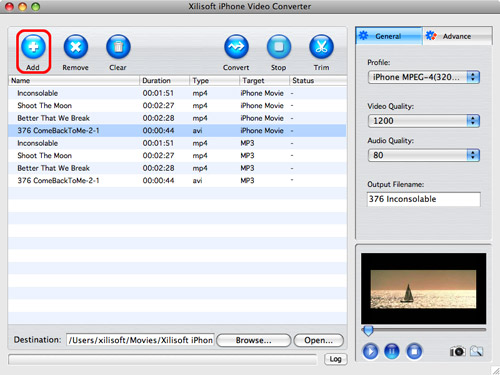Image resolution: width=500 pixels, height=375 pixels.
Task: Click the Log button
Action: pyautogui.click(x=335, y=359)
